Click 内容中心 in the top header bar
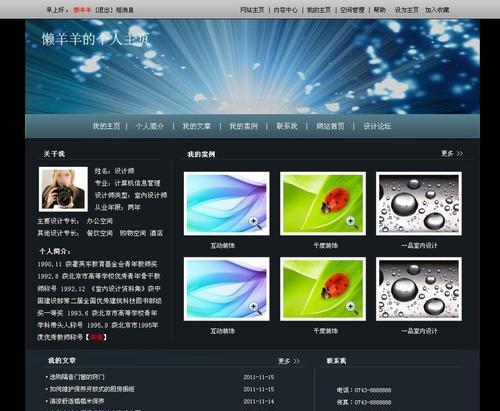The width and height of the screenshot is (500, 411). [x=285, y=10]
